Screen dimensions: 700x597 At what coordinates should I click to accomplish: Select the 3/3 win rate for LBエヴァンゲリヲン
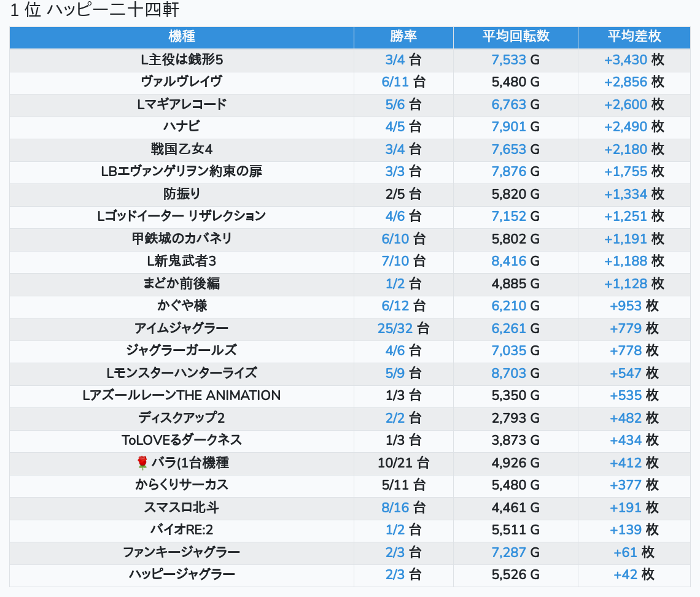pyautogui.click(x=395, y=171)
